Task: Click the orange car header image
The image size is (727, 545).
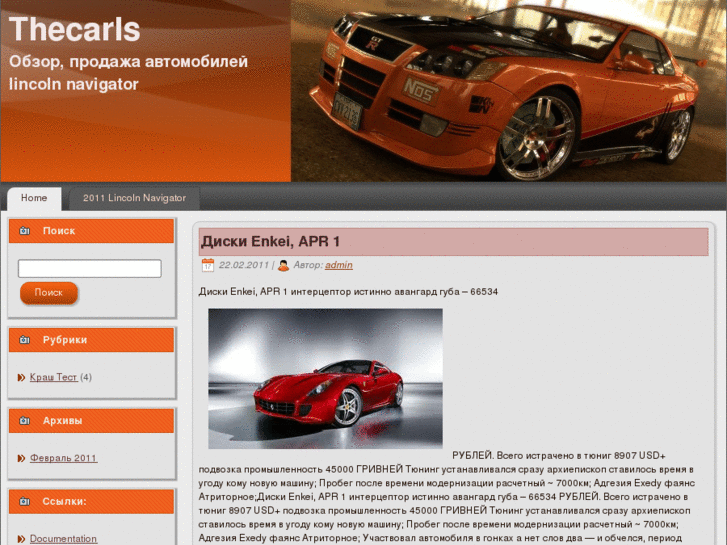Action: [x=509, y=91]
